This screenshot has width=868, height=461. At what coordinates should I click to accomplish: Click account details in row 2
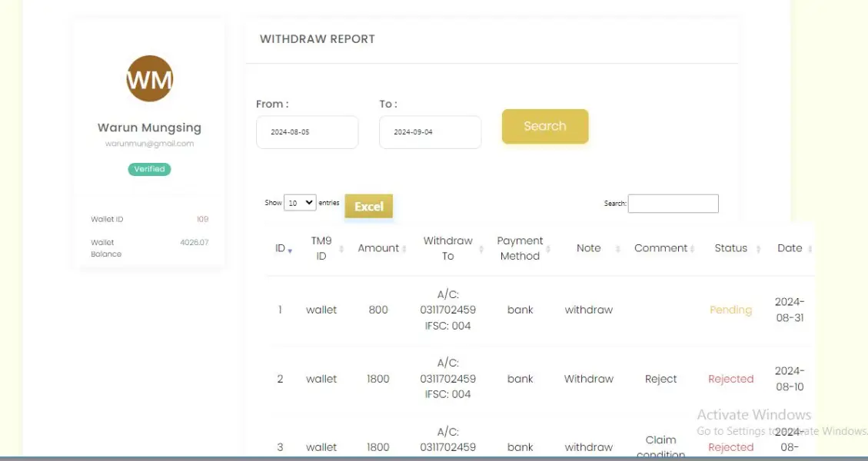448,379
